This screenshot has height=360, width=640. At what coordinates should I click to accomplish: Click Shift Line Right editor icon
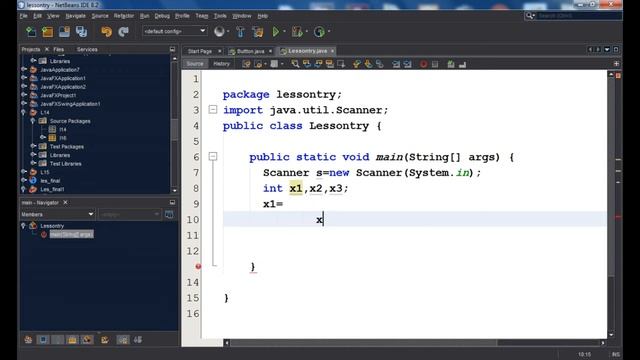[407, 64]
